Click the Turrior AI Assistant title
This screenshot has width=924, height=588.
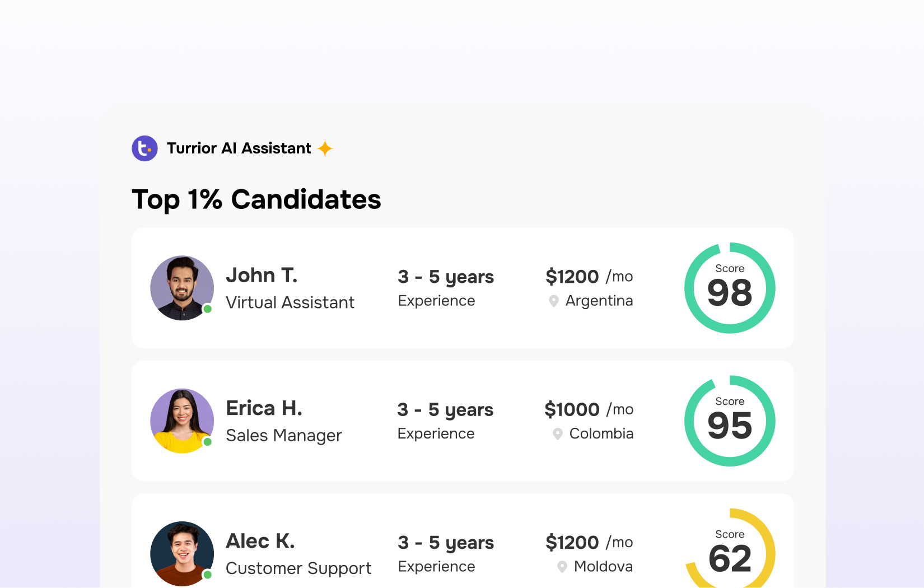point(239,148)
